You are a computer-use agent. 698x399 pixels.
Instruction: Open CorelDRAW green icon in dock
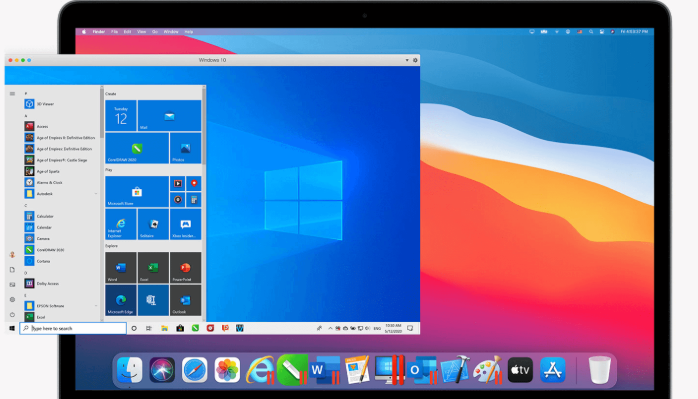point(292,370)
